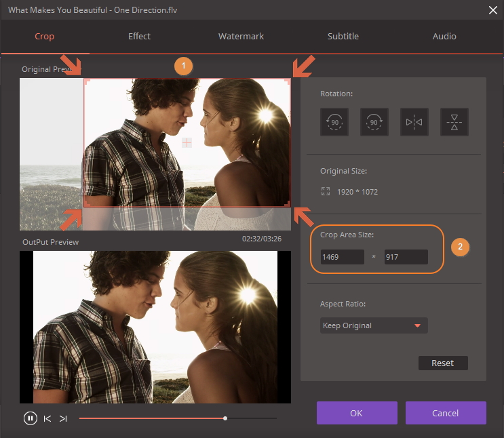Cancel the editing dialog
Screen dimensions: 504x438
[x=446, y=413]
